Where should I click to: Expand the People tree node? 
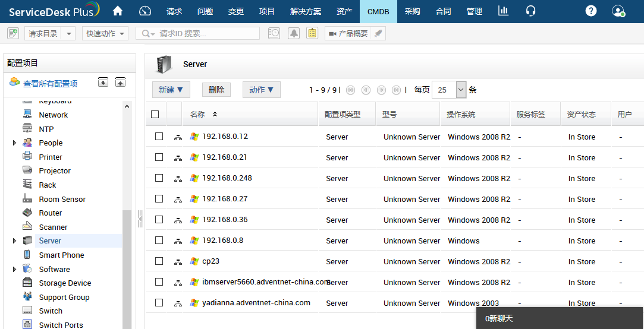click(x=14, y=143)
